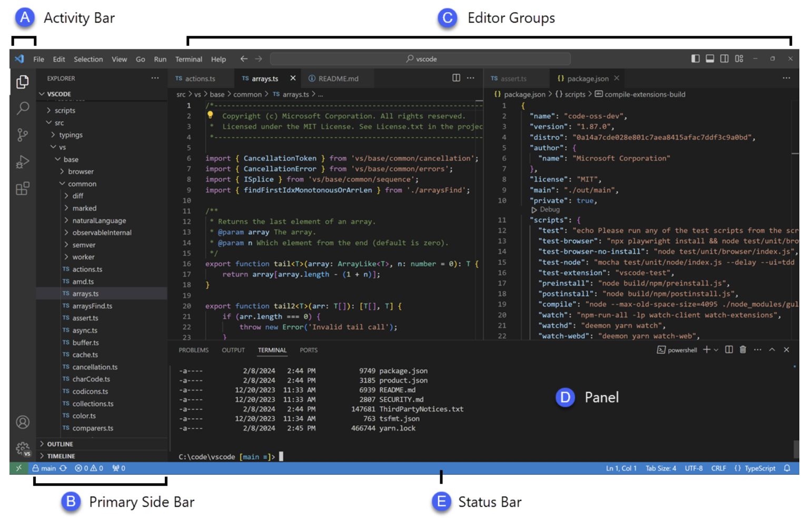The image size is (812, 521).
Task: Open the Customize Layout icon
Action: coord(739,58)
